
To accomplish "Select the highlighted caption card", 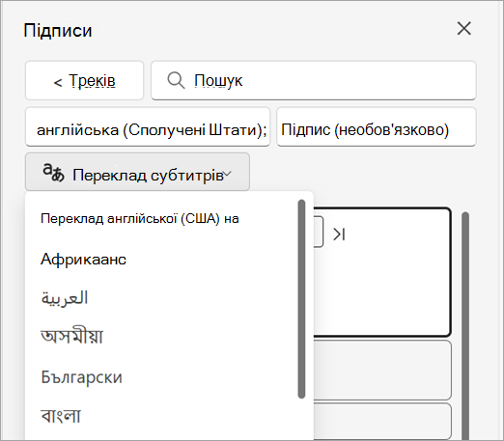I will (382, 272).
